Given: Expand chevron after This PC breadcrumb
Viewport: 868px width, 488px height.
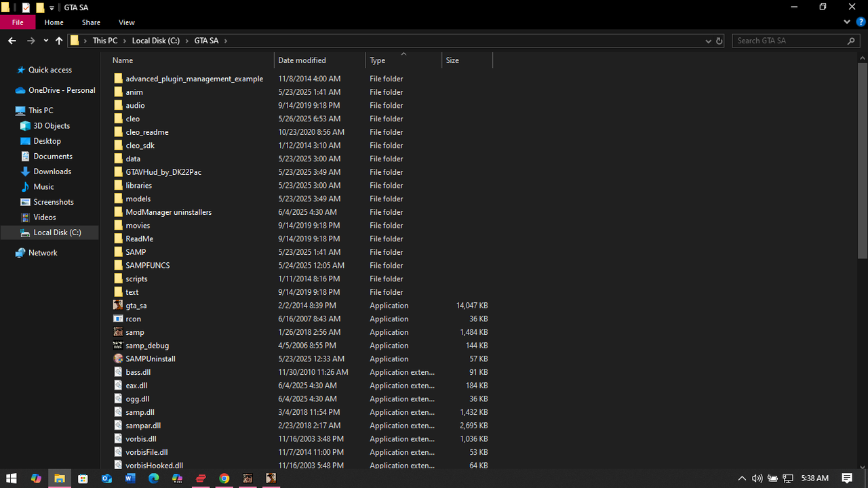Looking at the screenshot, I should tap(125, 41).
